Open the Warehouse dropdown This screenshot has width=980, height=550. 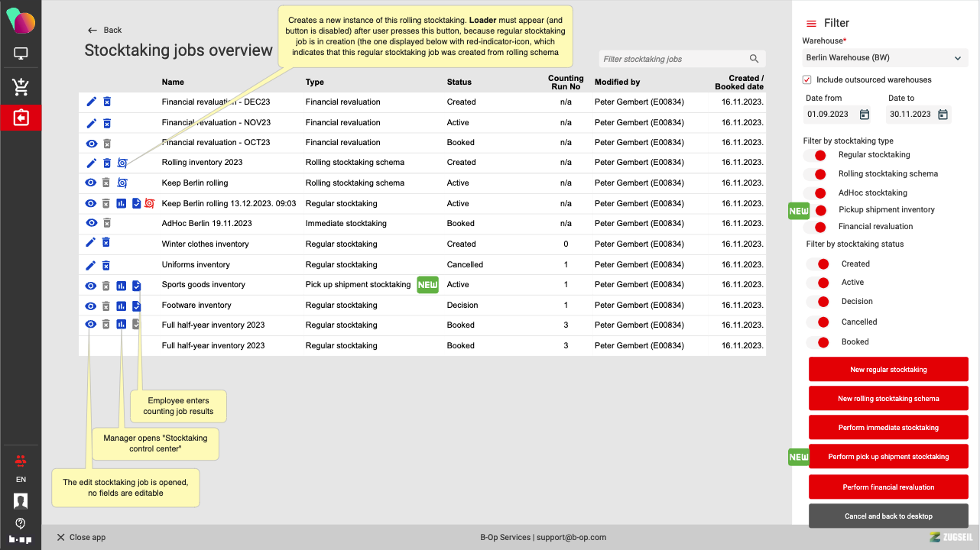coord(885,57)
